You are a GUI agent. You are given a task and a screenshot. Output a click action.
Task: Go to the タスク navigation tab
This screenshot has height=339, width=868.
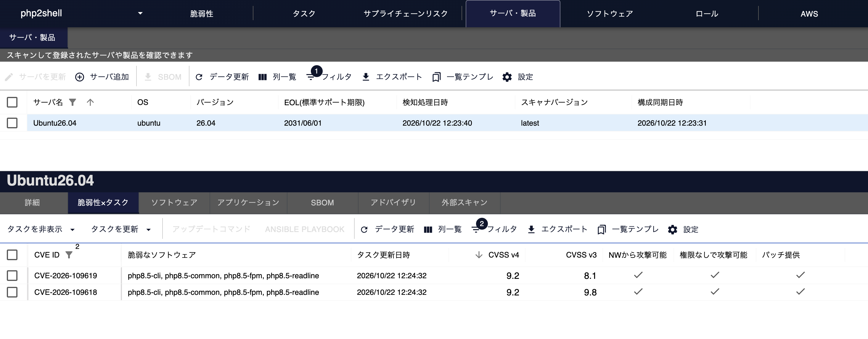click(x=304, y=14)
